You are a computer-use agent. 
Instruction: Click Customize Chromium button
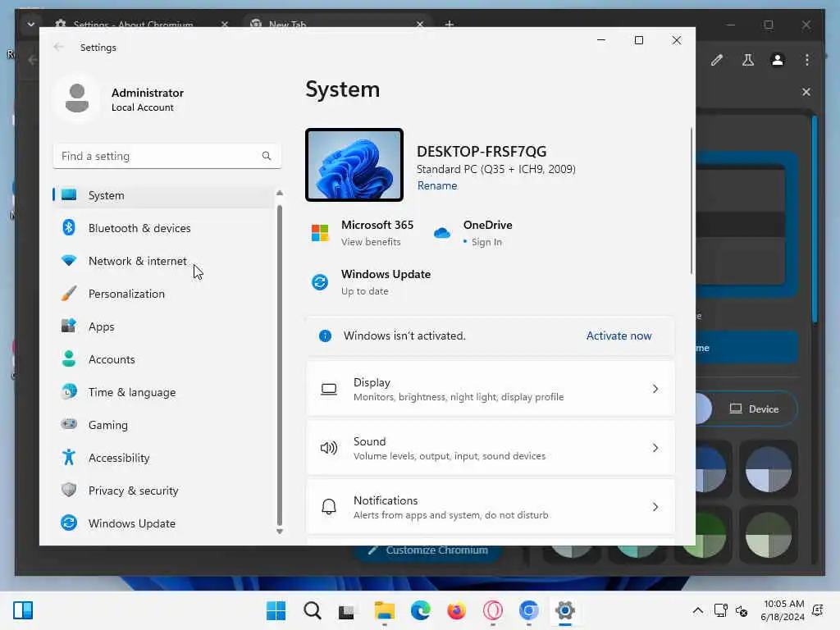click(427, 550)
